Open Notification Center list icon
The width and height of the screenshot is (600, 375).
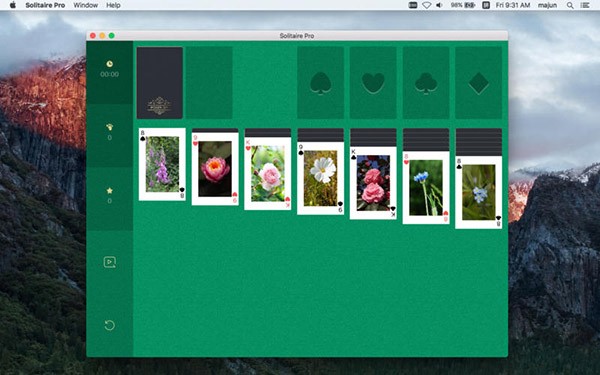[585, 5]
